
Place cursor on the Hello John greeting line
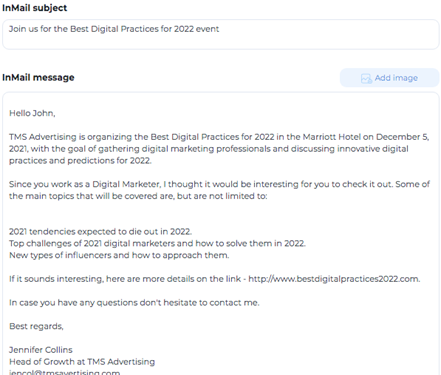coord(32,113)
